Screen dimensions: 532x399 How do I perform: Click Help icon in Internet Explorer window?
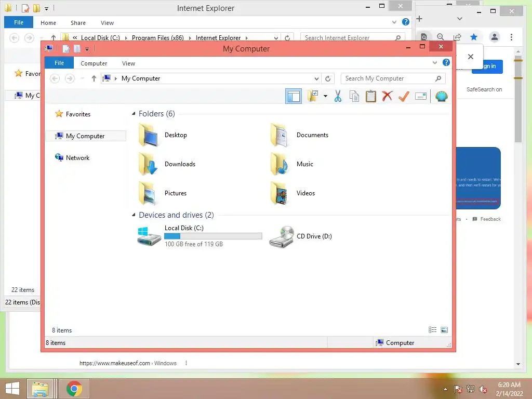pyautogui.click(x=405, y=22)
